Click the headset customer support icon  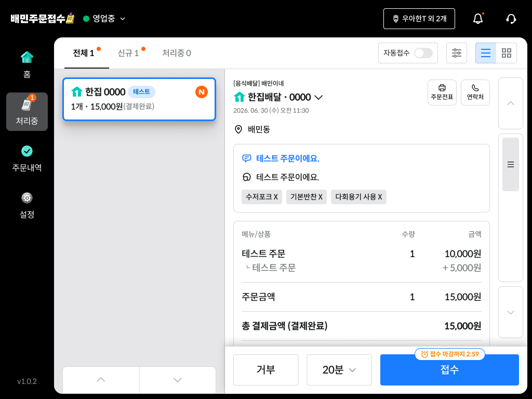click(x=511, y=19)
